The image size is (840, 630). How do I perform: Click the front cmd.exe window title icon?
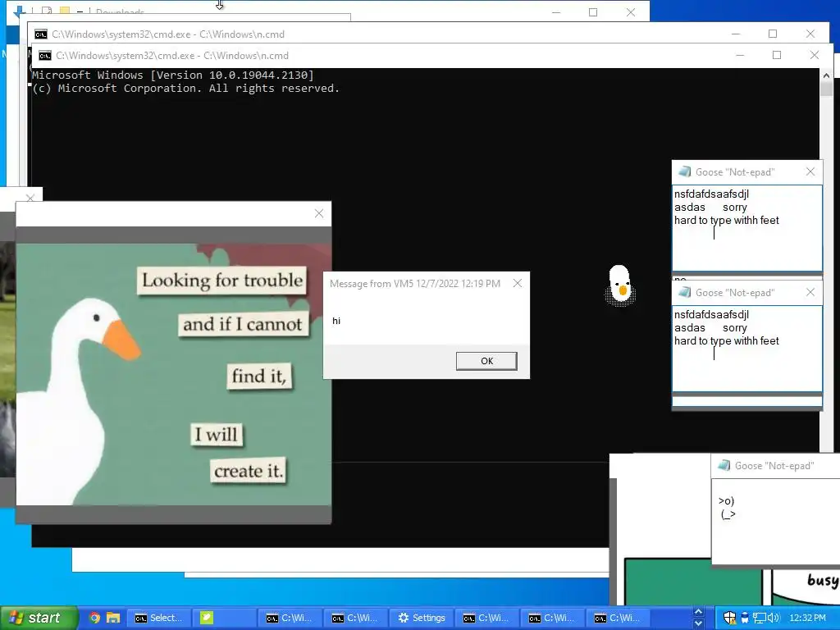(45, 56)
